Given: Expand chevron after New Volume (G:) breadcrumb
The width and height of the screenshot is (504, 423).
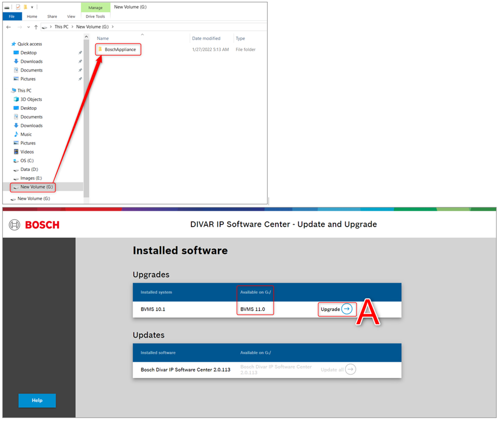Looking at the screenshot, I should 113,26.
